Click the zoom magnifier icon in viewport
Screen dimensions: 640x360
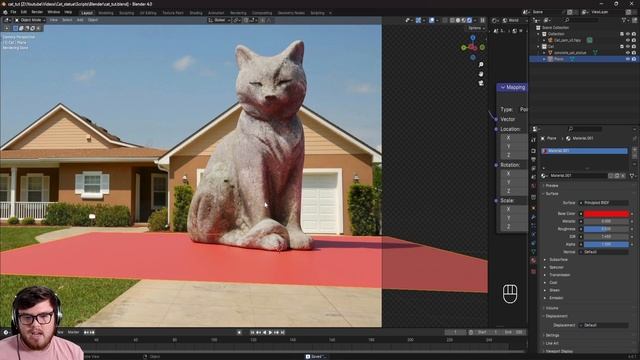(x=481, y=64)
